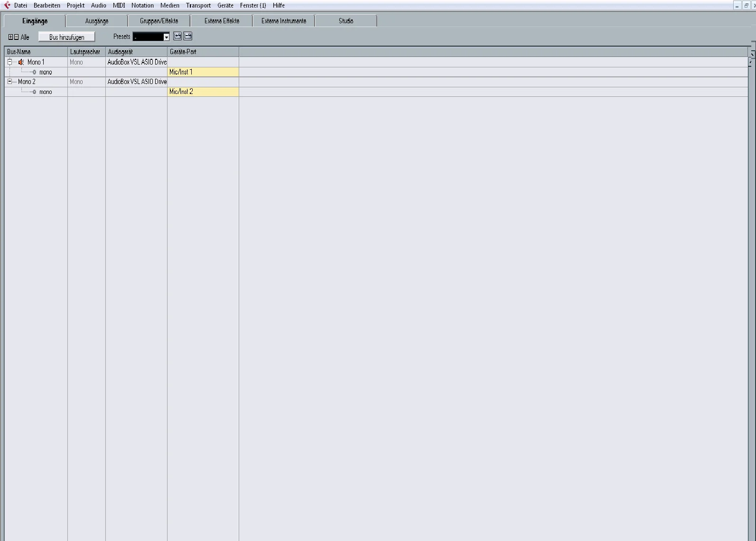
Task: Open the Medien menu
Action: (170, 5)
